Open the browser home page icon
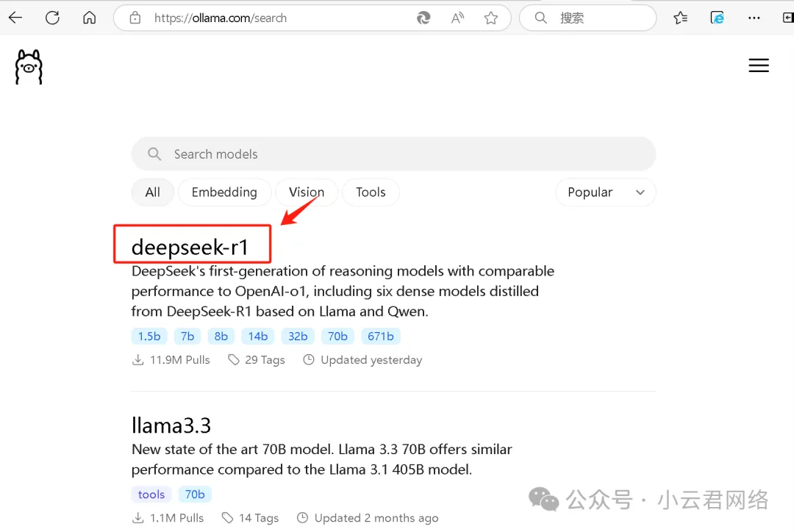The width and height of the screenshot is (794, 532). point(89,18)
